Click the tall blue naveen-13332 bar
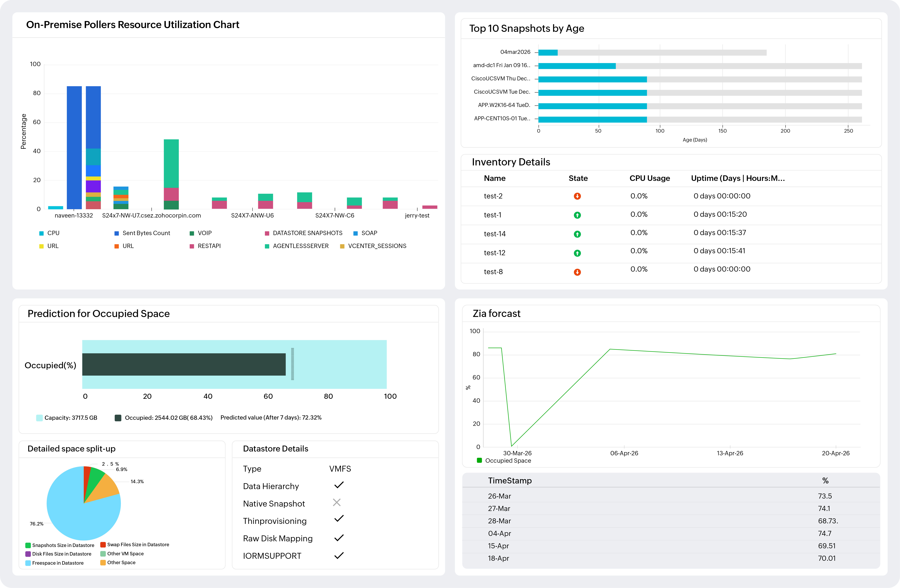The image size is (900, 588). tap(74, 148)
